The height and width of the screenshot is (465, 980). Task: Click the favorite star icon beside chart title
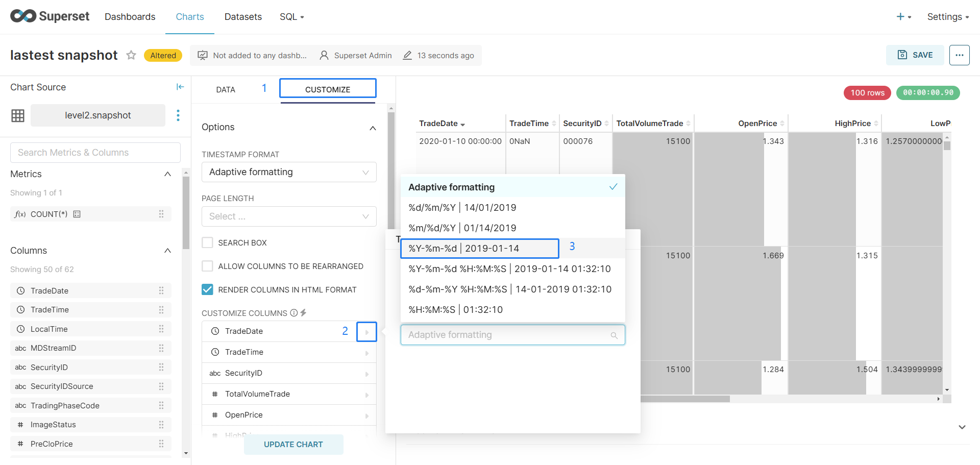[x=131, y=55]
